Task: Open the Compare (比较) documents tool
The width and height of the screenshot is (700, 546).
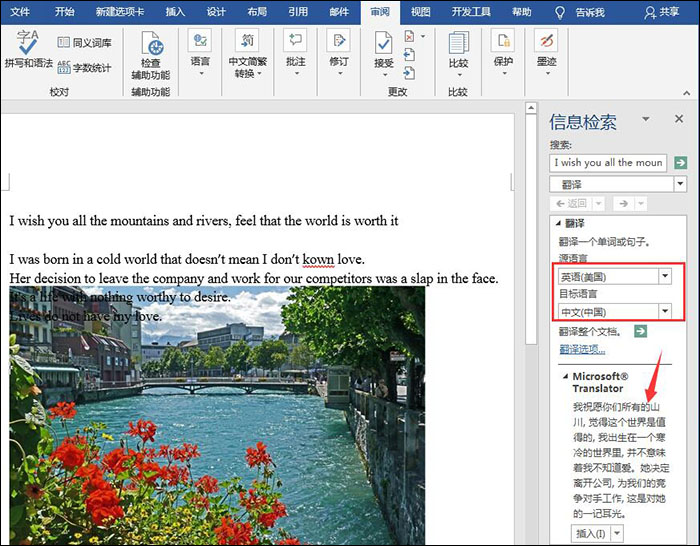Action: pos(458,53)
